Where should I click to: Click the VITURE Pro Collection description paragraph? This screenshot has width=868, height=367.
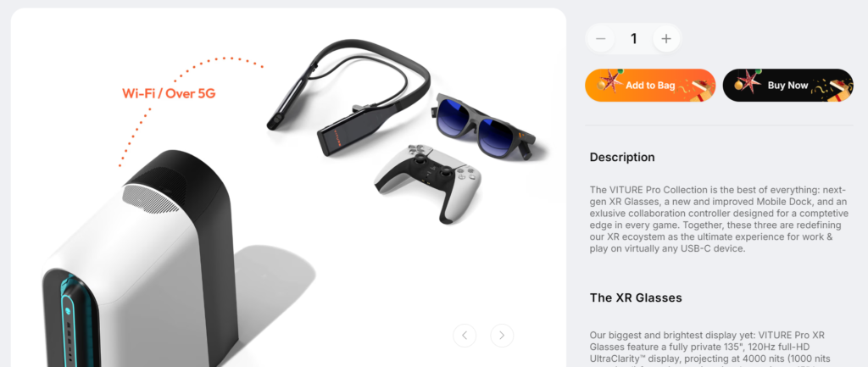719,219
